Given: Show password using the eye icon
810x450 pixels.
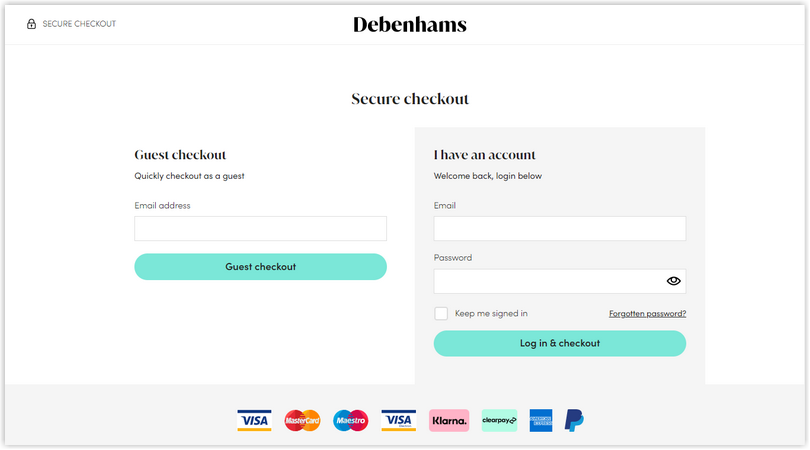Looking at the screenshot, I should 673,281.
